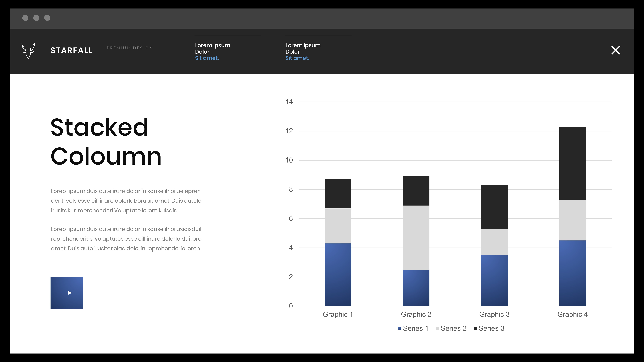The image size is (644, 362).
Task: Click the second gray window dot
Action: click(x=36, y=18)
